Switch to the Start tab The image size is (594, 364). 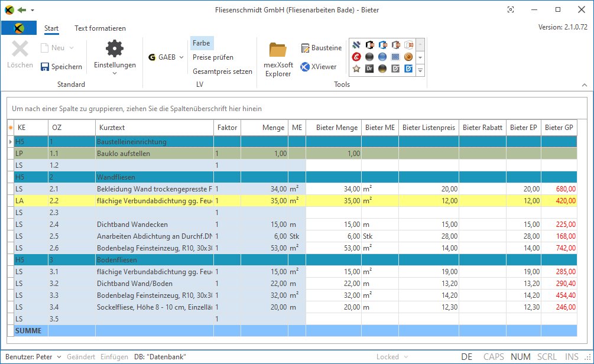coord(51,28)
